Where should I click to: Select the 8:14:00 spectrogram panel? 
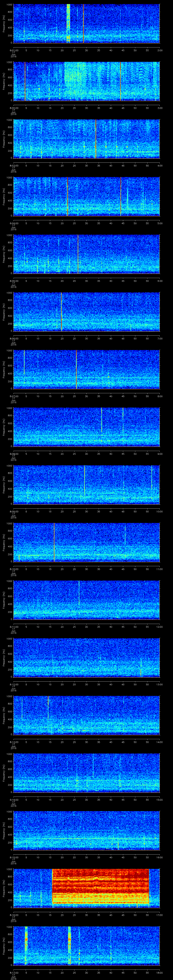click(x=87, y=773)
